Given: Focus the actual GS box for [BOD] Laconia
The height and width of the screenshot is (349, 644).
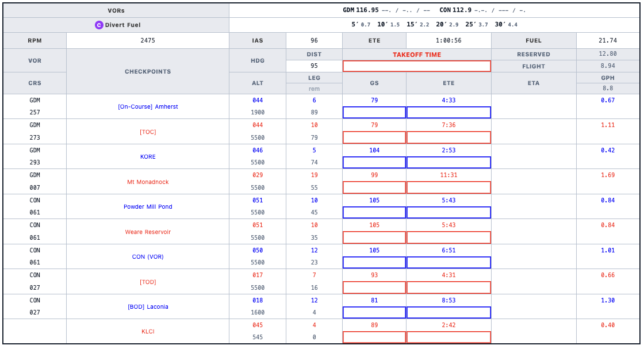Looking at the screenshot, I should tap(374, 313).
